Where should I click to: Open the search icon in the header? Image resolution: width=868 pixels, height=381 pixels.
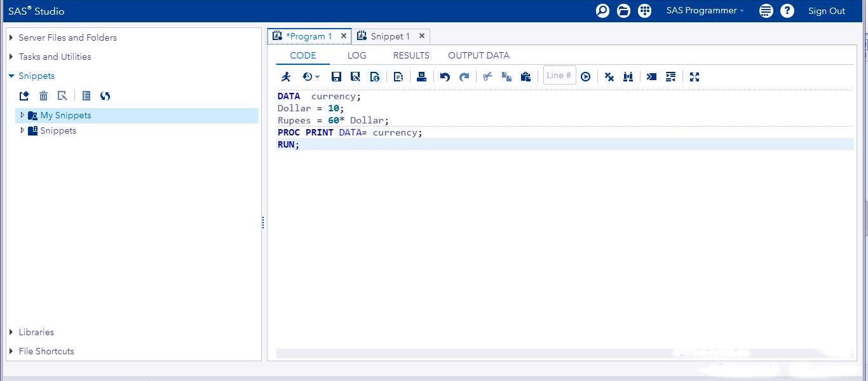point(602,11)
